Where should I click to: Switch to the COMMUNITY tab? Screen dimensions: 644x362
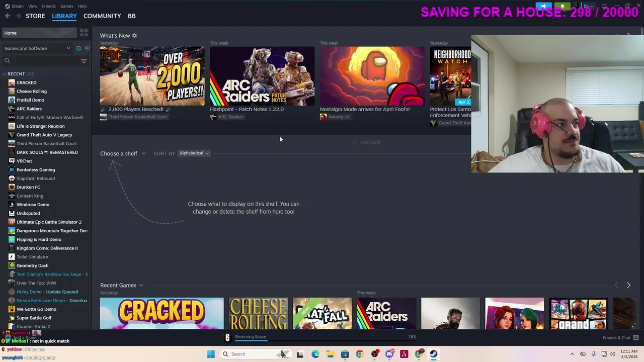point(102,16)
